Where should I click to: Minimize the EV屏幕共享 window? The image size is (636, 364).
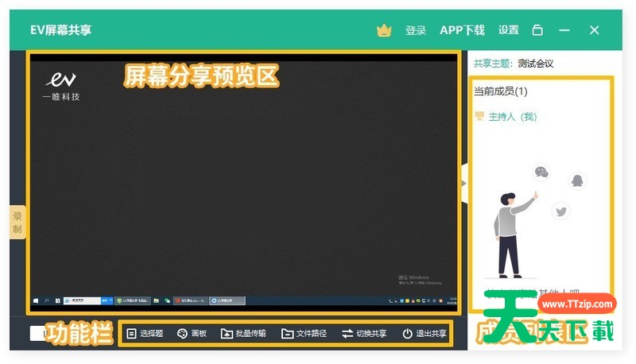tap(564, 30)
